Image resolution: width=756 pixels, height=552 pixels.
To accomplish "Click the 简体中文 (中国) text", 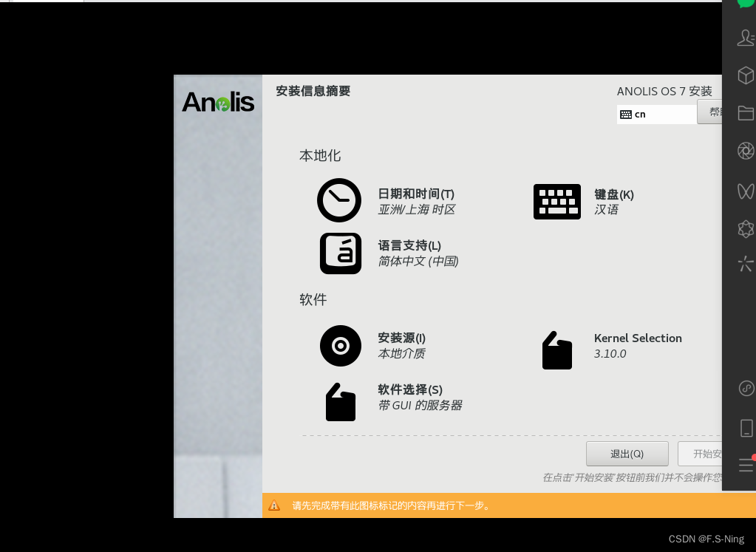I will coord(418,262).
